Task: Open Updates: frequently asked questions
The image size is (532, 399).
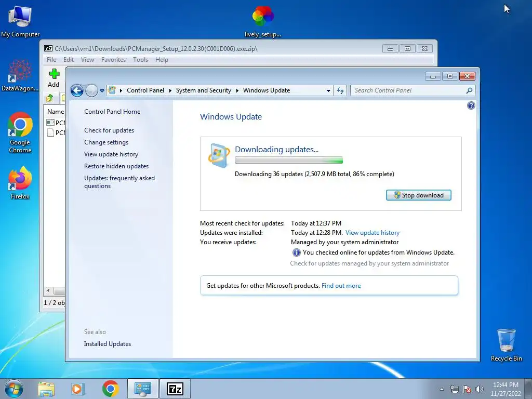Action: pos(119,182)
